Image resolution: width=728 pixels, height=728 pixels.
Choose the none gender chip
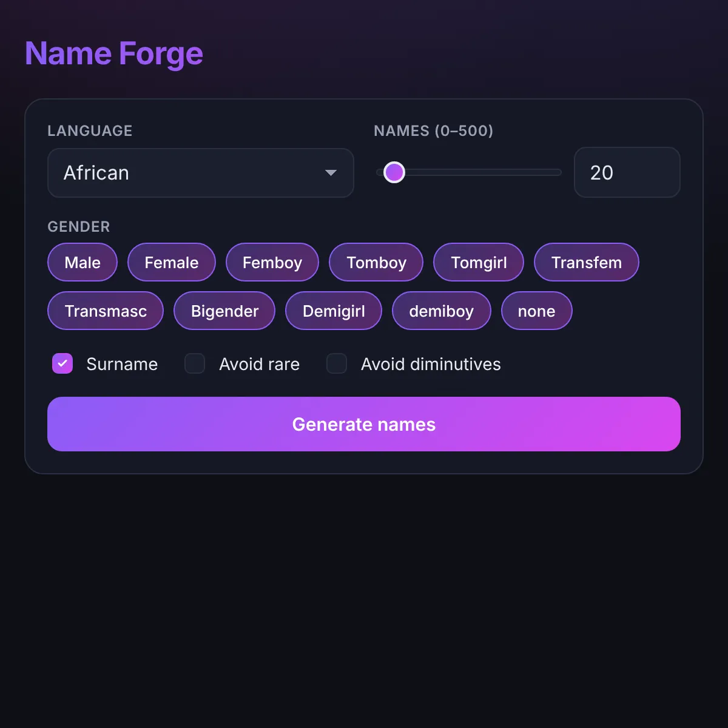pyautogui.click(x=537, y=311)
